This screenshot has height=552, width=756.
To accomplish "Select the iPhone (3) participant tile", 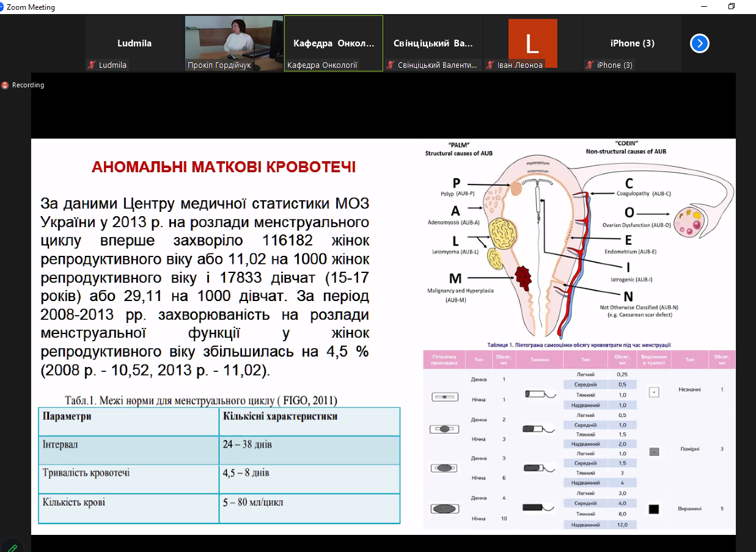I will pos(633,44).
